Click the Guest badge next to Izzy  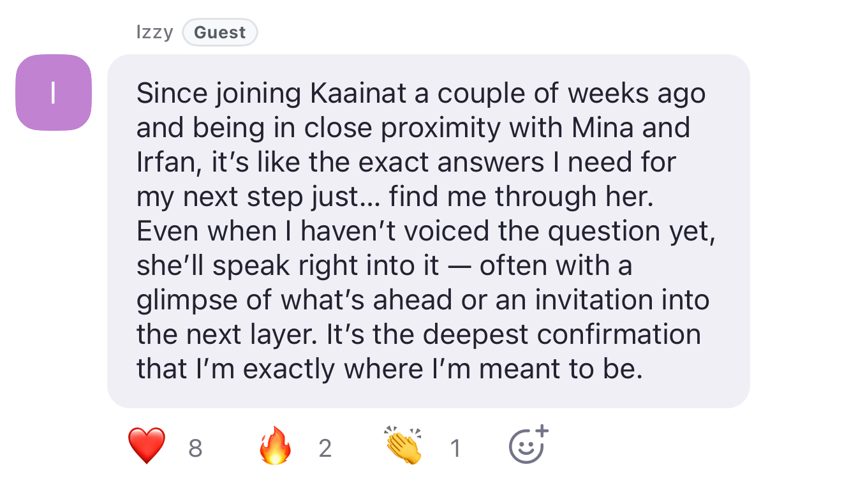pos(220,33)
